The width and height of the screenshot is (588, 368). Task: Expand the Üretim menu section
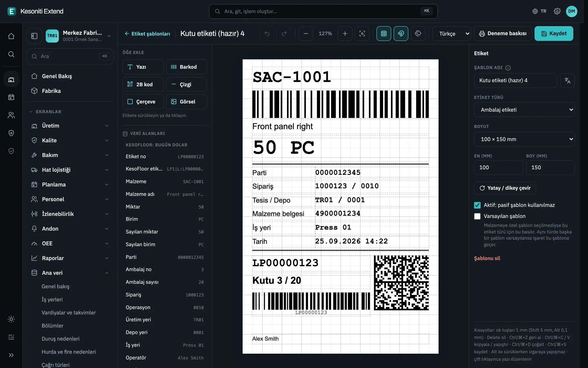pos(70,126)
